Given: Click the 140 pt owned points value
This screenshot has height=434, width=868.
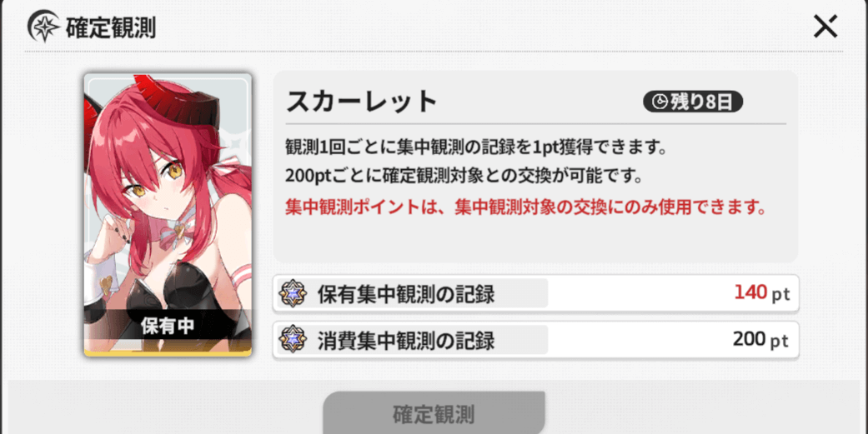Looking at the screenshot, I should coord(762,292).
